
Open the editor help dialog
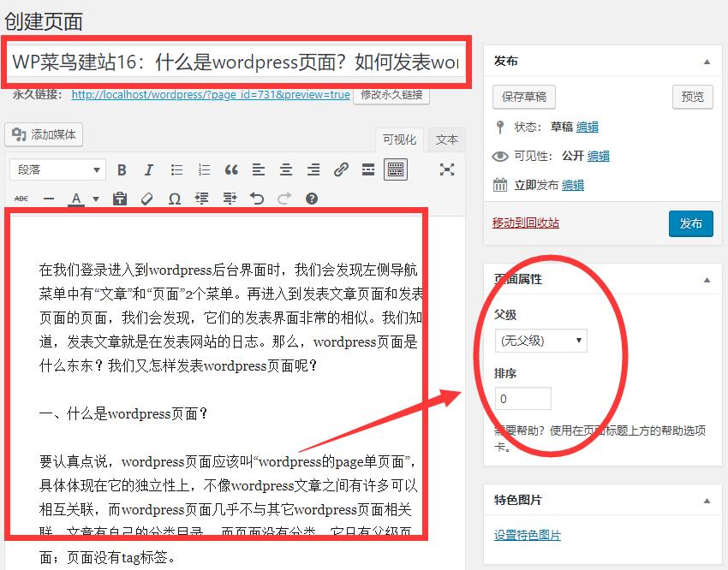point(311,198)
